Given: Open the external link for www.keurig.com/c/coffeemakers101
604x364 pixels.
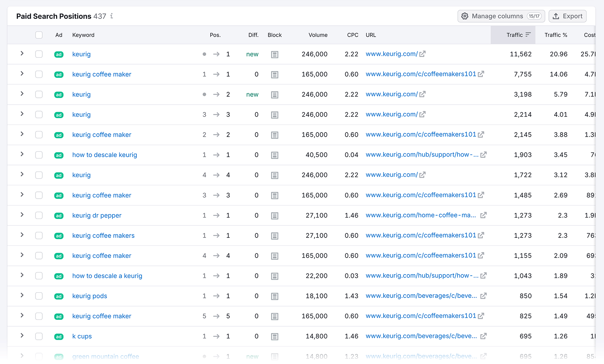Looking at the screenshot, I should pos(482,74).
